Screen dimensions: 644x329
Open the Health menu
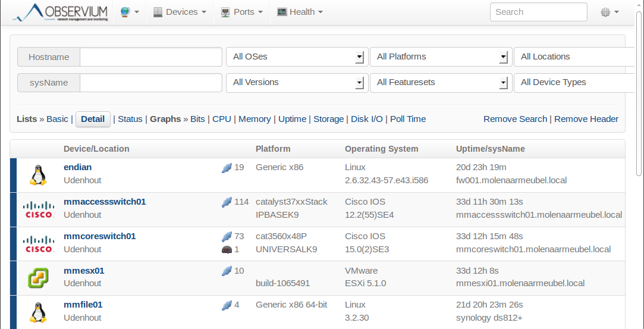[x=300, y=12]
